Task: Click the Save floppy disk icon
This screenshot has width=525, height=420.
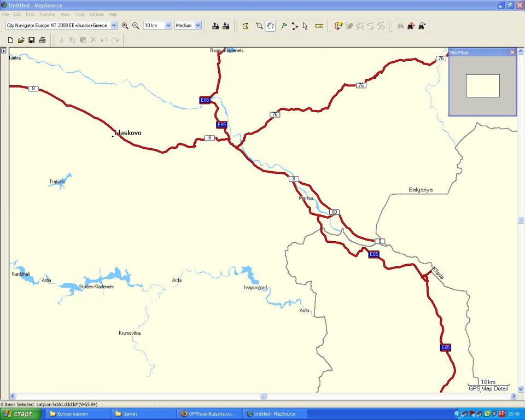Action: coord(32,40)
